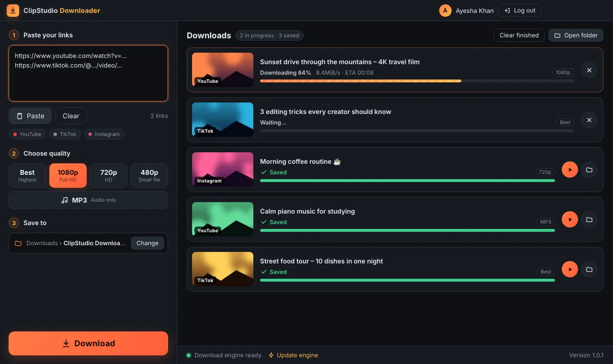Viewport: 613px width, 364px height.
Task: Play Calm piano music for studying
Action: [x=570, y=219]
